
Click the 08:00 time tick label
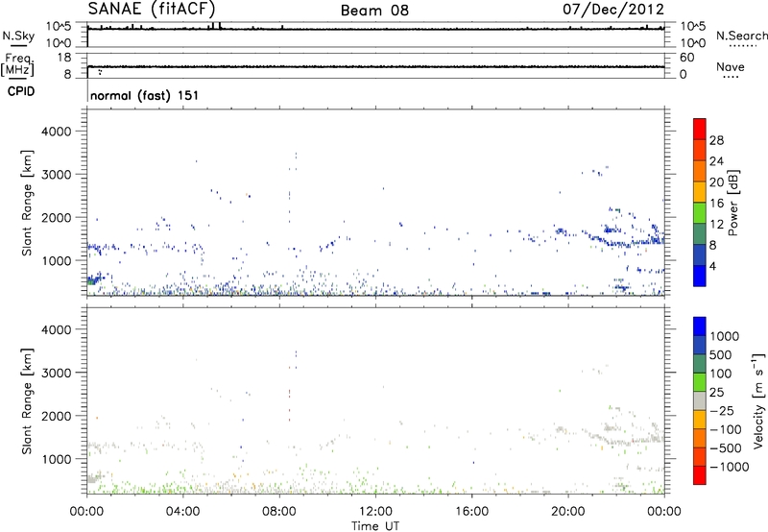pos(279,512)
